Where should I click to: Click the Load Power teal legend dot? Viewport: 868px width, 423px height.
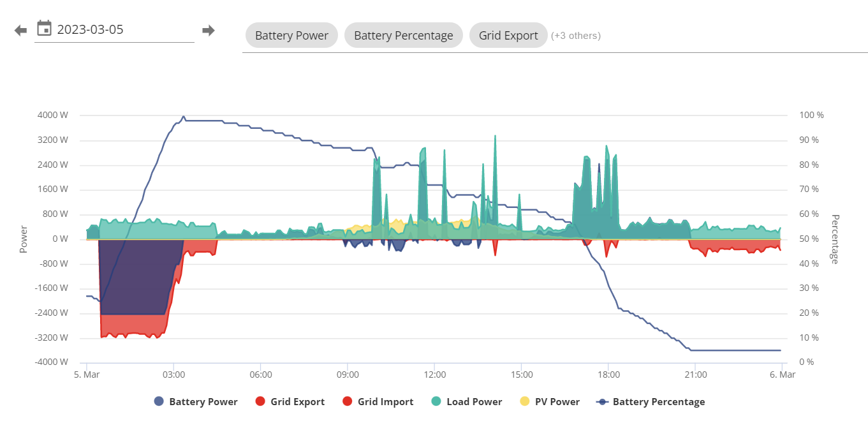point(436,402)
